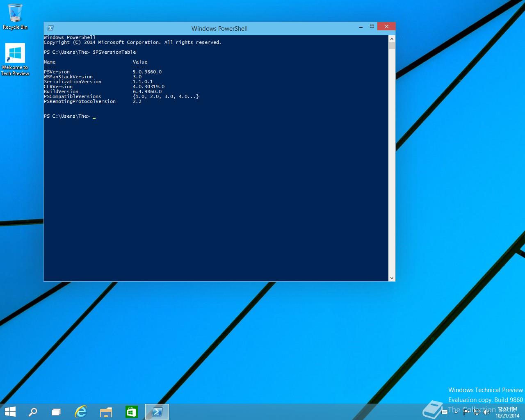Open the network tray icon
The height and width of the screenshot is (420, 525).
tap(477, 412)
